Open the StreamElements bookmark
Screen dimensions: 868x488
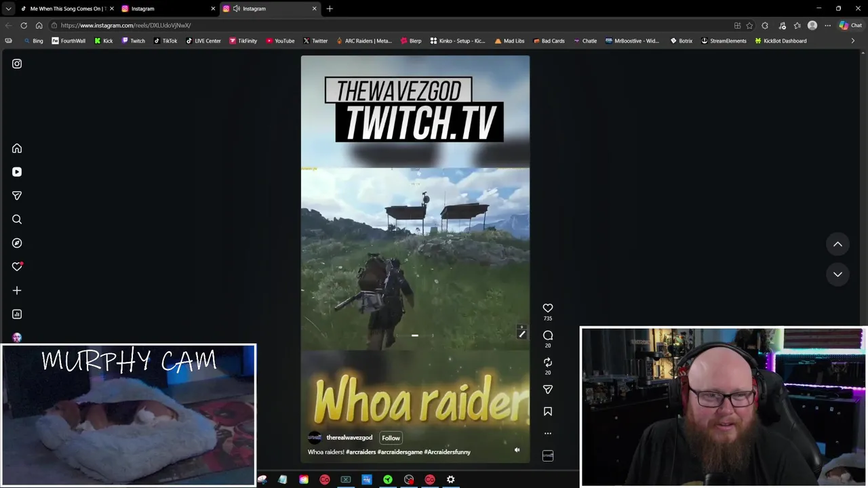tap(724, 41)
